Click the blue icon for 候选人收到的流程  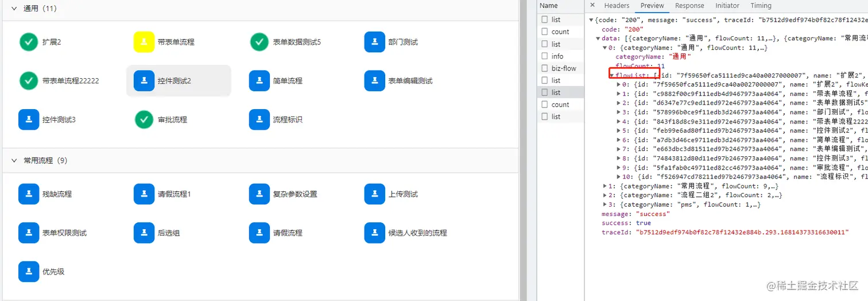tap(375, 233)
